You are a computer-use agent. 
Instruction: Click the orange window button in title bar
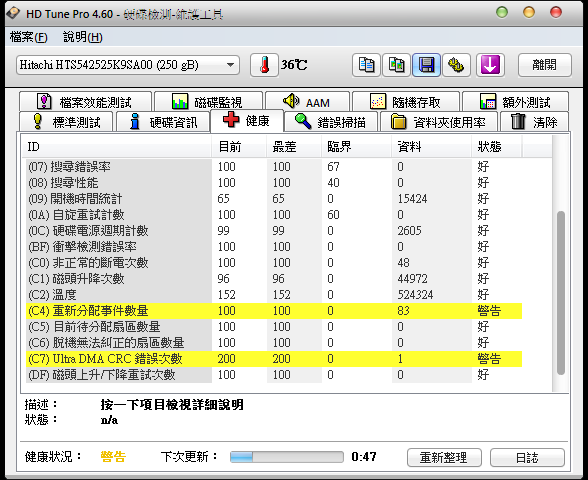pyautogui.click(x=529, y=12)
